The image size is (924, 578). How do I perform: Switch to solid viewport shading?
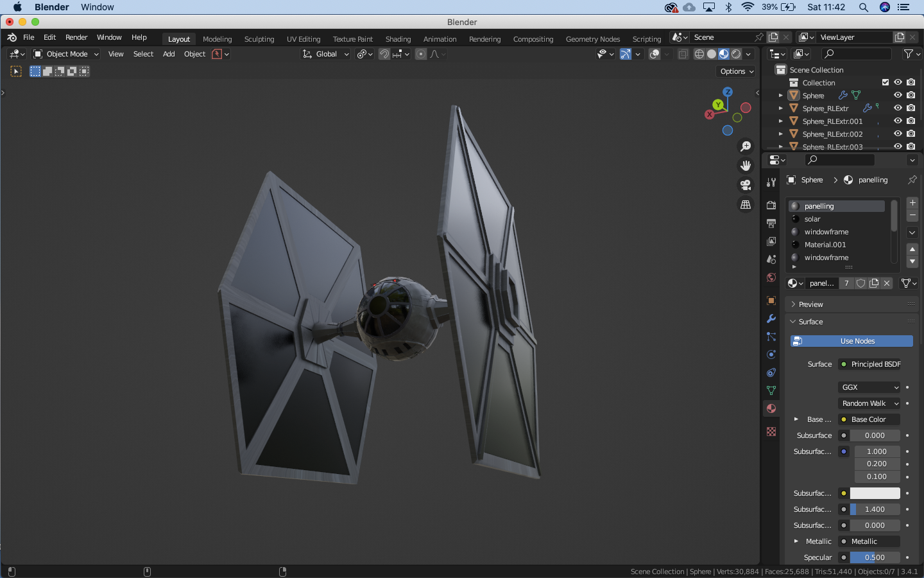click(x=712, y=54)
